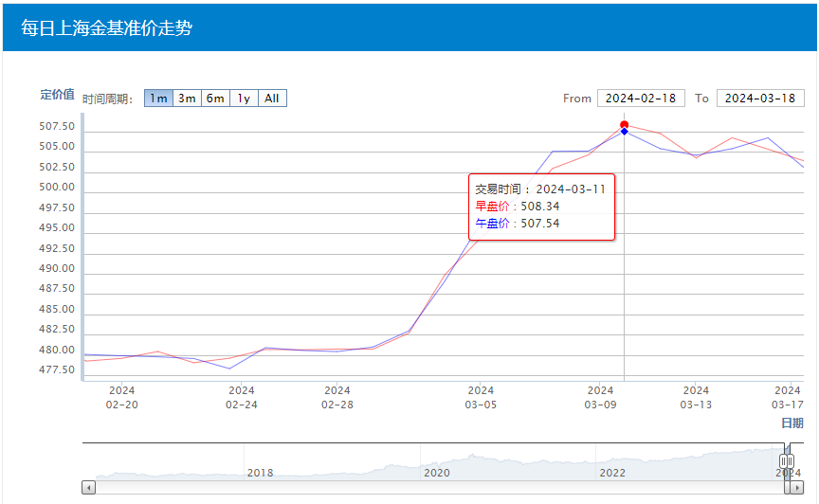This screenshot has height=504, width=819.
Task: Select the 1m time period button
Action: (158, 99)
